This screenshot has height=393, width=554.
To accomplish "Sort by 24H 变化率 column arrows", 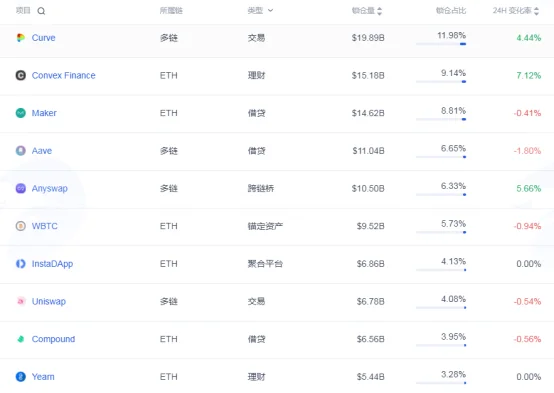I will [x=536, y=11].
